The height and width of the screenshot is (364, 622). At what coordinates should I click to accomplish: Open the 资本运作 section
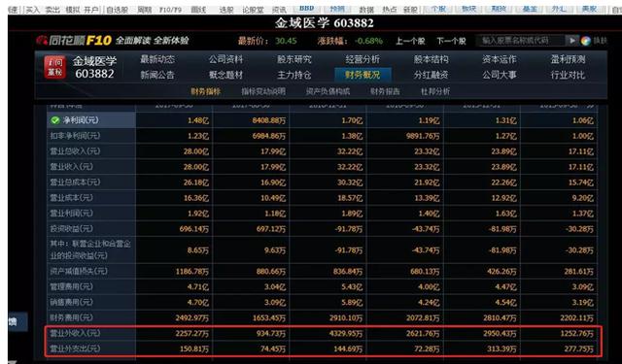pyautogui.click(x=500, y=59)
